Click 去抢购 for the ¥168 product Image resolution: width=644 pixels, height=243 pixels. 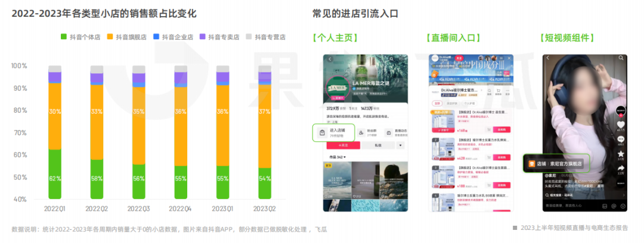click(x=501, y=130)
